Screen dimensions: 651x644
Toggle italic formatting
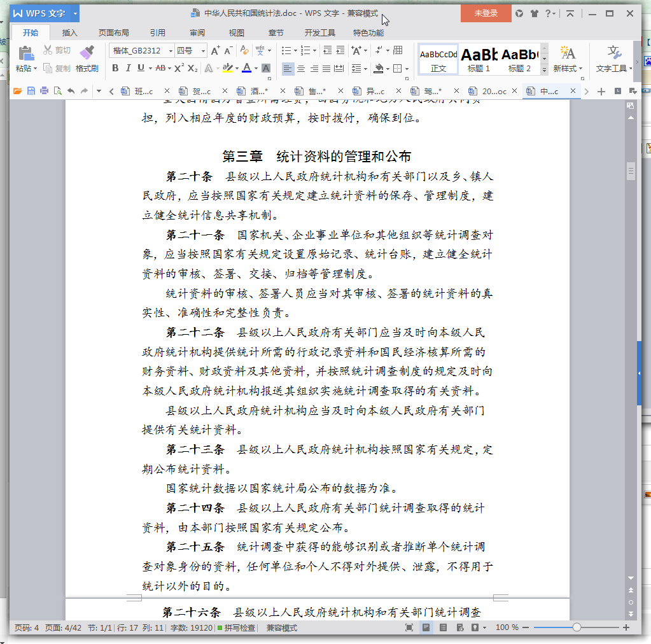click(x=128, y=68)
